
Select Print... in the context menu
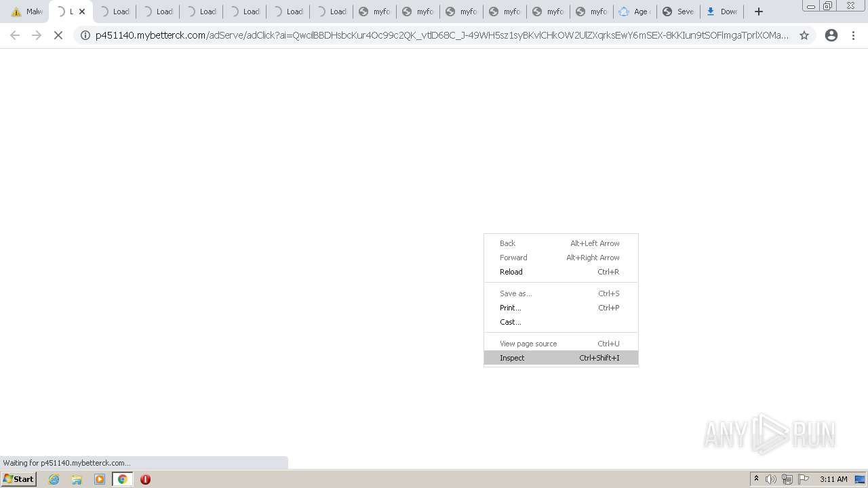click(x=561, y=308)
